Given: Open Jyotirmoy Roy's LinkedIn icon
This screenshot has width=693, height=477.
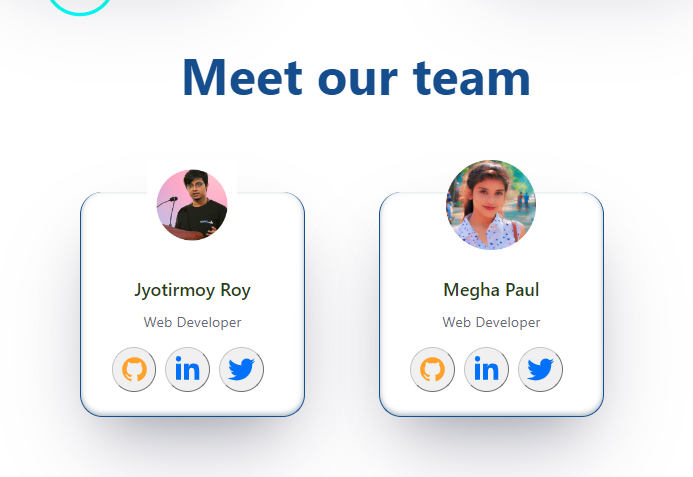Looking at the screenshot, I should click(187, 369).
